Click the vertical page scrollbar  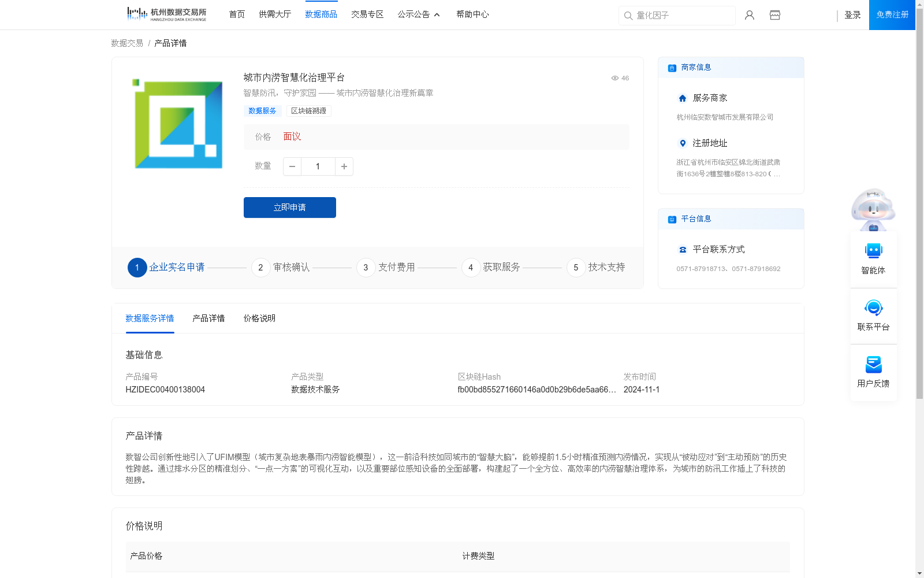coord(919,202)
